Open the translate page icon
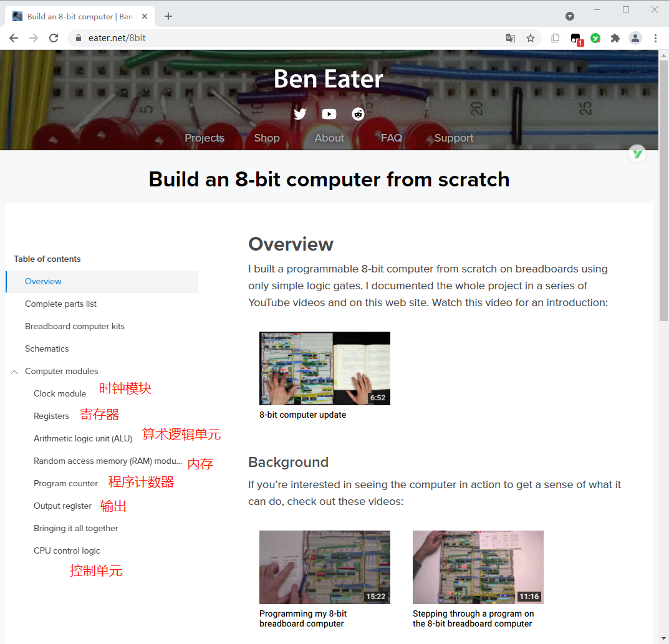Screen dimensions: 669x644 [x=510, y=38]
